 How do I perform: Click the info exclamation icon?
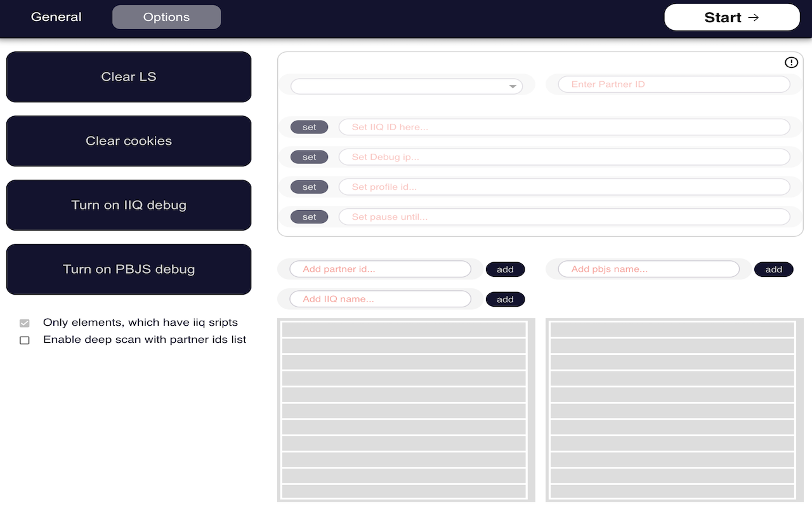(791, 62)
